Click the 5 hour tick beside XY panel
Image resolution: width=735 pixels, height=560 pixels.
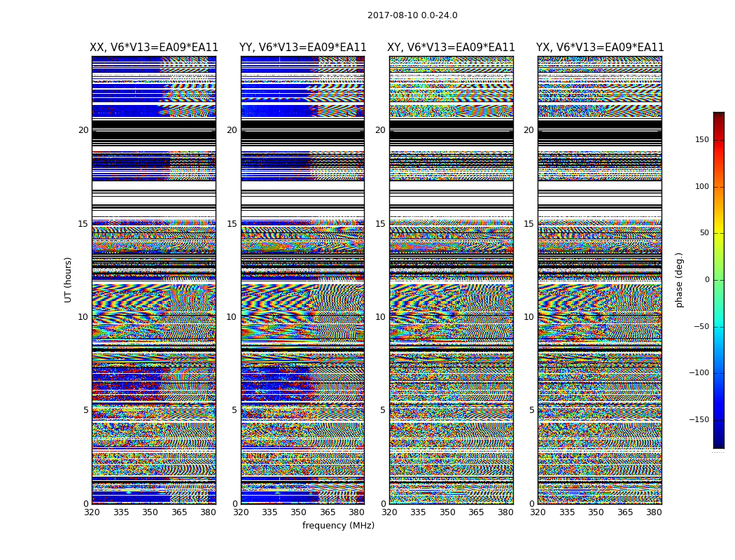coord(383,410)
